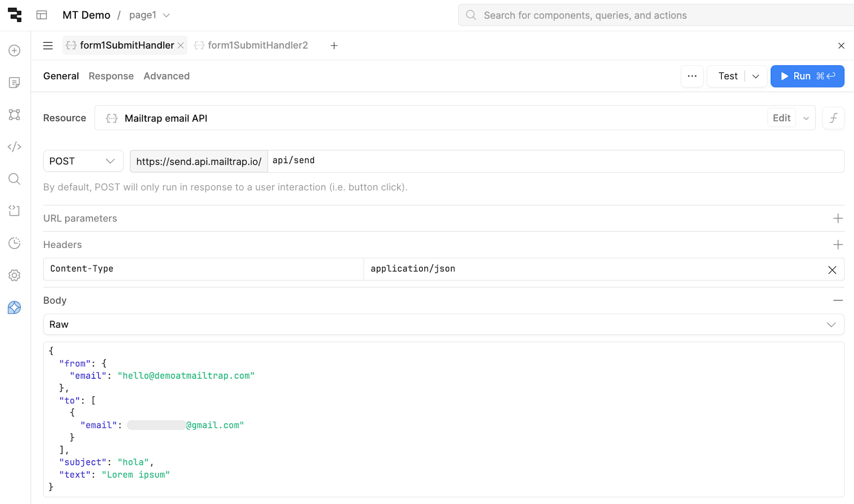Image resolution: width=854 pixels, height=504 pixels.
Task: Select the code editor icon in the sidebar
Action: click(x=14, y=146)
